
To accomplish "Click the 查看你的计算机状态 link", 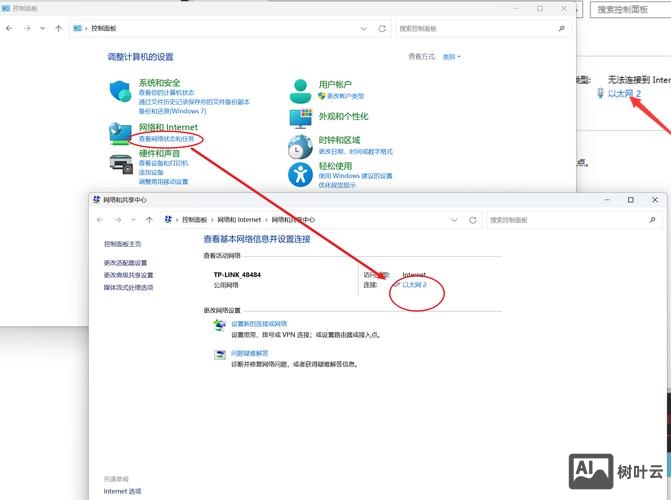I will (166, 92).
